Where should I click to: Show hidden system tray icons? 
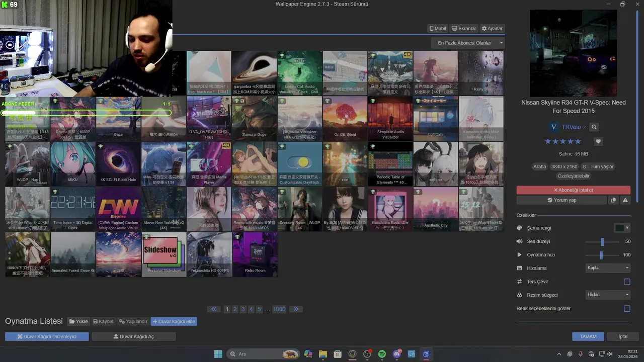[x=558, y=354]
